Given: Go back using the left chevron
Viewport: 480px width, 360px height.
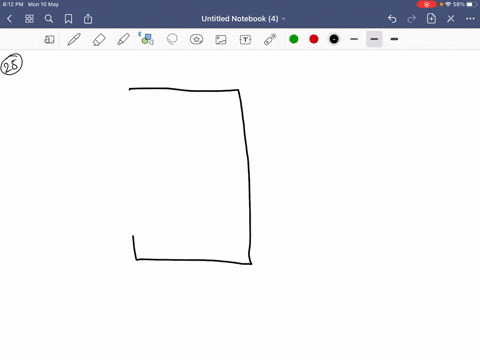Looking at the screenshot, I should click(9, 19).
